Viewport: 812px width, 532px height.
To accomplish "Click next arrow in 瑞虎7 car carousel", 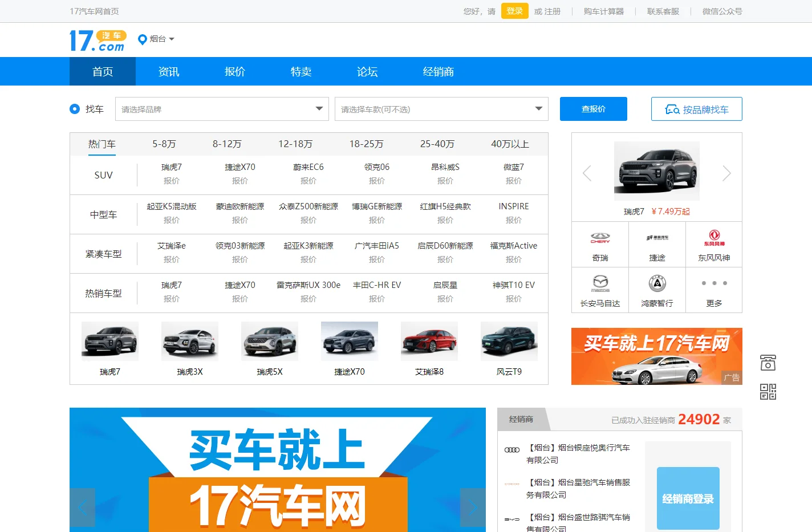I will [x=726, y=173].
